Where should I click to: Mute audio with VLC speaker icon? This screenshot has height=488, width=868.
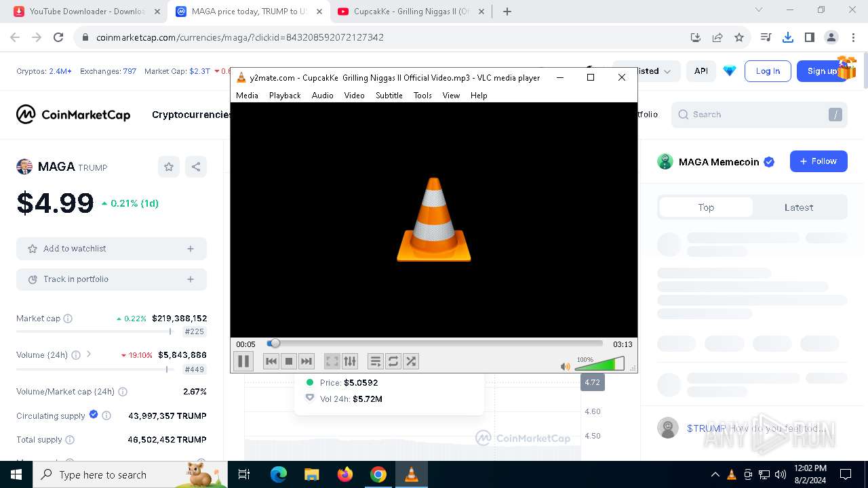point(565,367)
